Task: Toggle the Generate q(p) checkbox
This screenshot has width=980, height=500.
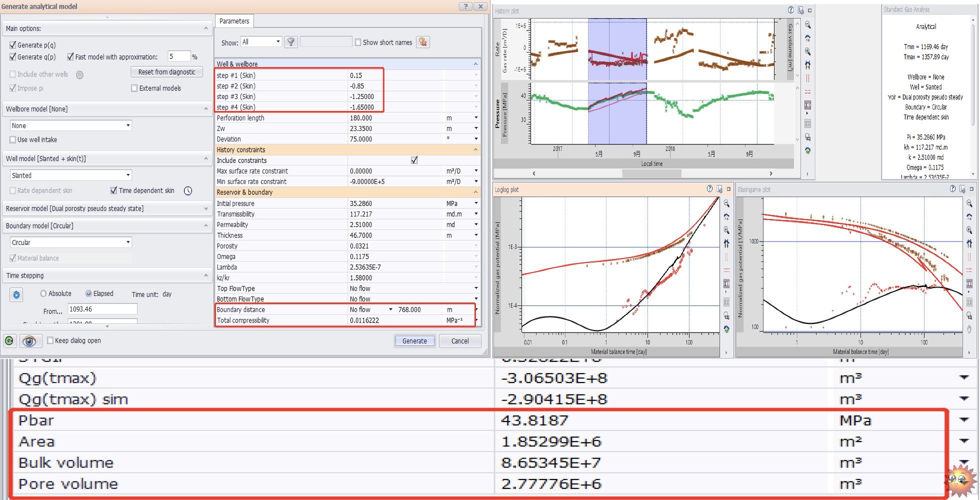Action: coord(13,57)
